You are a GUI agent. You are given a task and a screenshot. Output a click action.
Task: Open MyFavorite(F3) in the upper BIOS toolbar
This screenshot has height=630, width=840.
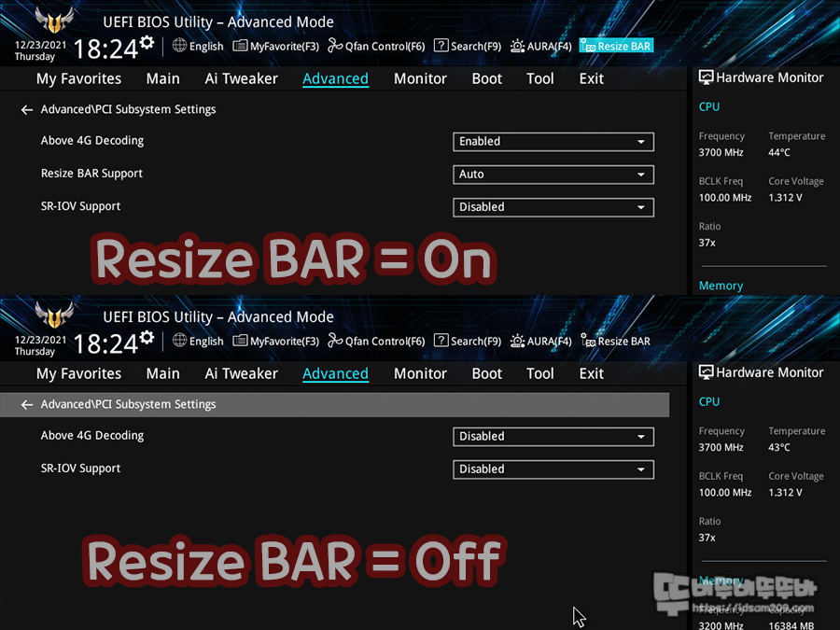[x=276, y=46]
